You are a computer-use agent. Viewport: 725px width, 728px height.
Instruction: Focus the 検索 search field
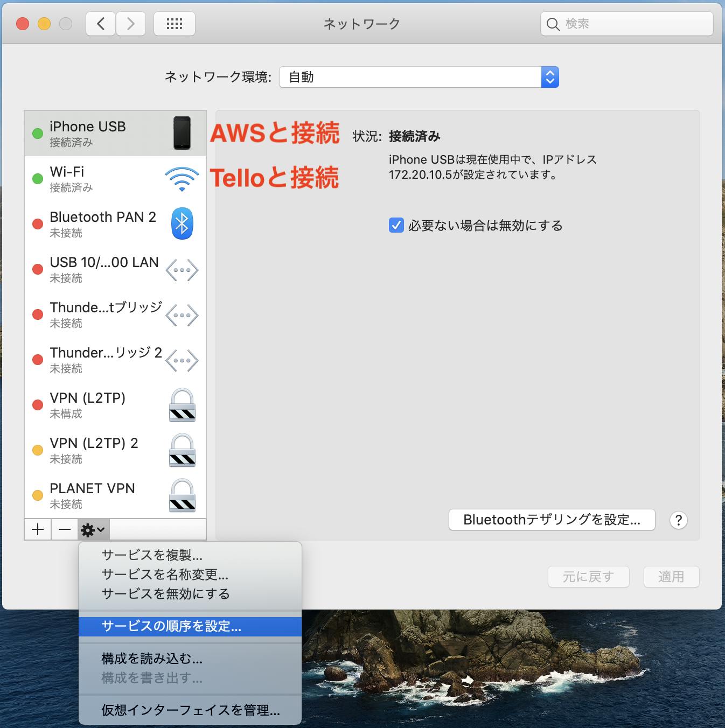(x=627, y=24)
